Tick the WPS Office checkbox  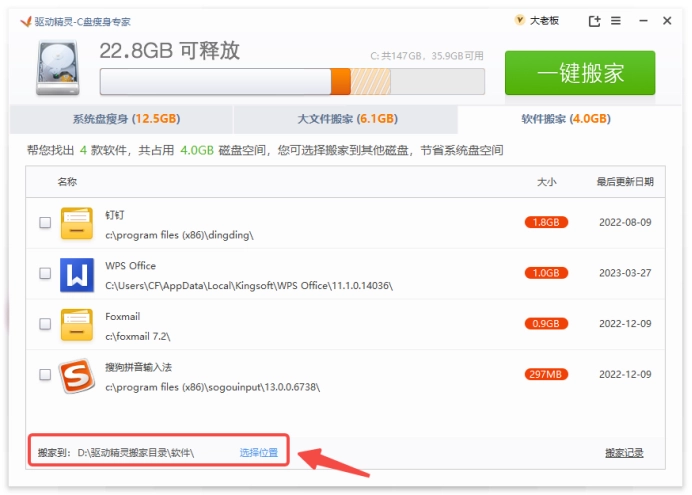pos(45,273)
